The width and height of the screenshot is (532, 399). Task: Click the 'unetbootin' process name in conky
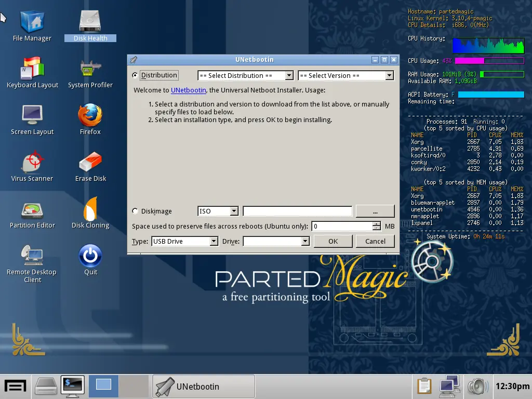(x=427, y=209)
